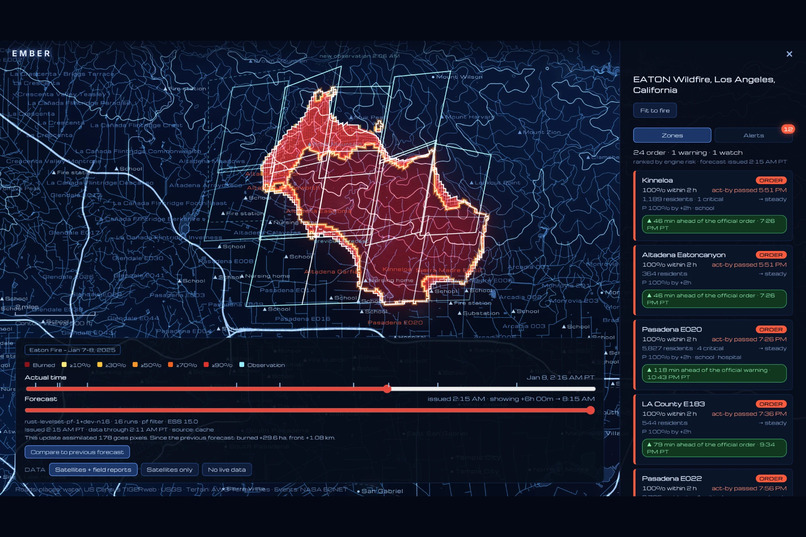Close the Eaton wildfire side panel
The width and height of the screenshot is (806, 537).
point(789,54)
